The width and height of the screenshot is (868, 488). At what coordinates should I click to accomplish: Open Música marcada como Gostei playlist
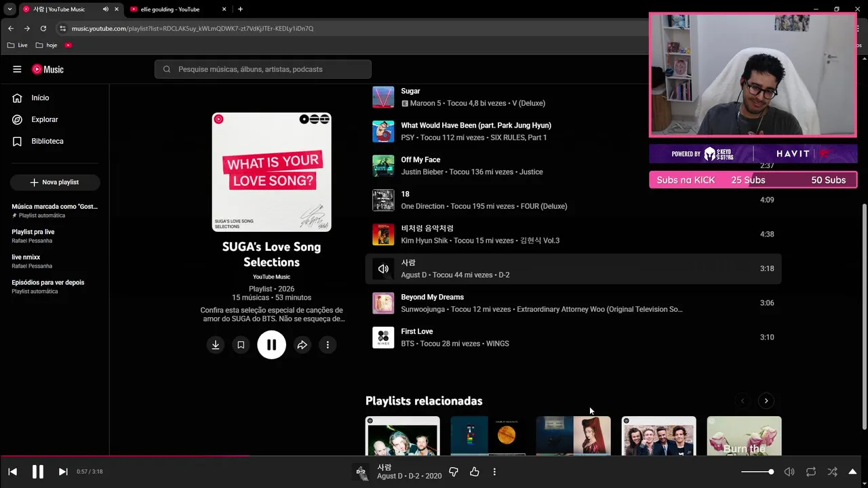click(x=54, y=210)
